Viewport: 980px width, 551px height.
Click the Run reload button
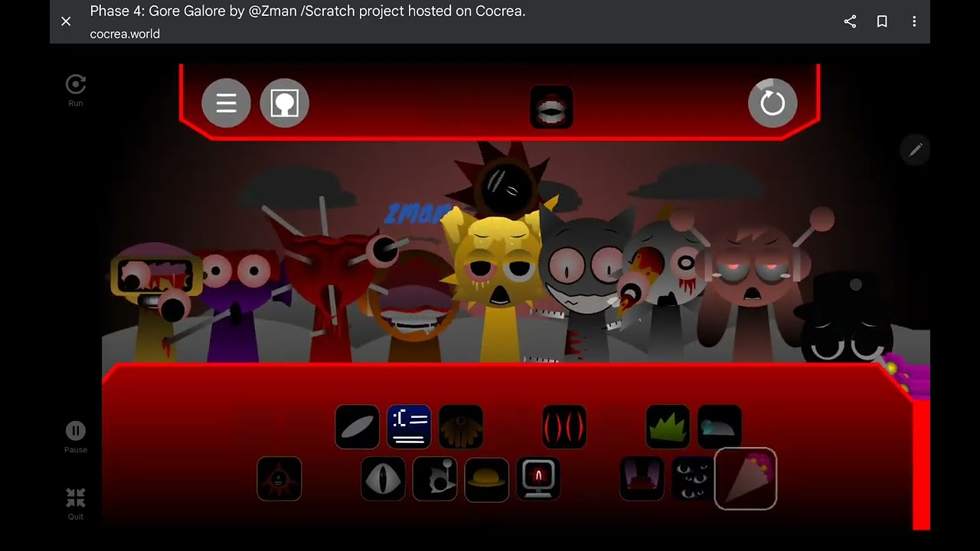click(x=75, y=90)
